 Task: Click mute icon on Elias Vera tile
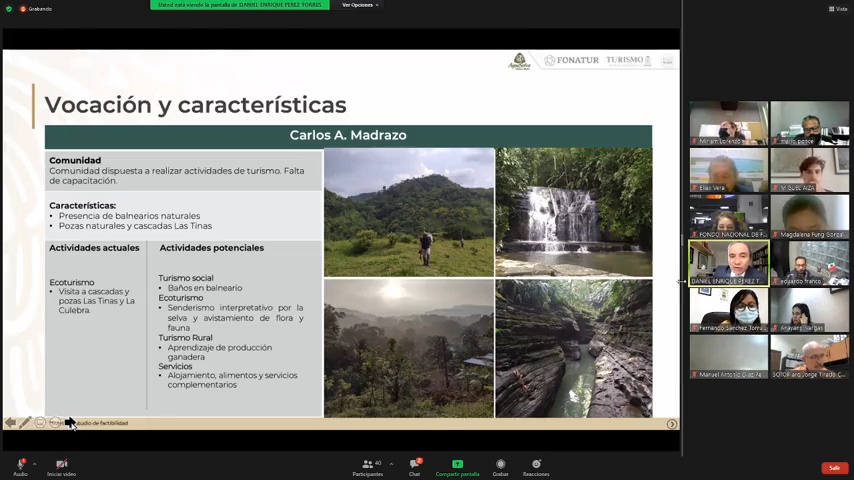[695, 188]
